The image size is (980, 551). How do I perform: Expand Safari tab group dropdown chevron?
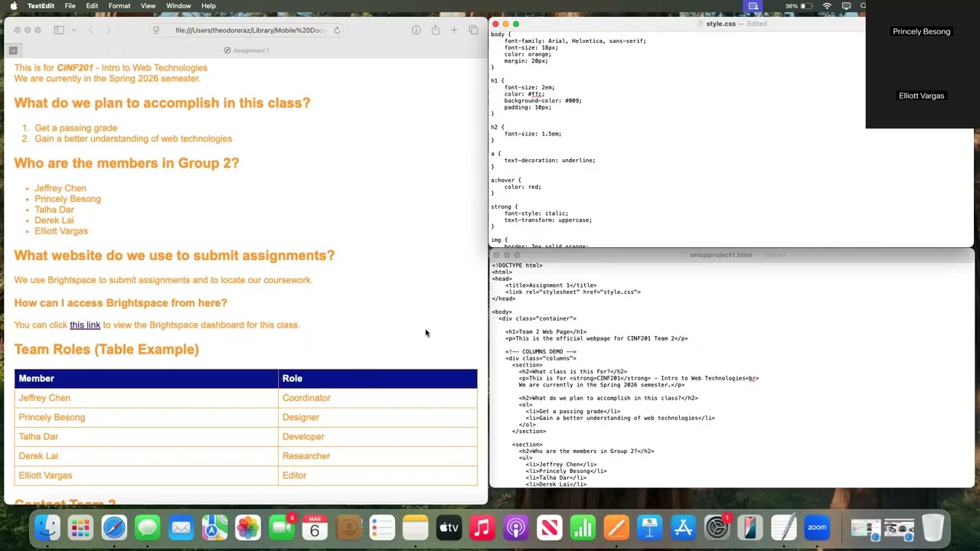(73, 30)
